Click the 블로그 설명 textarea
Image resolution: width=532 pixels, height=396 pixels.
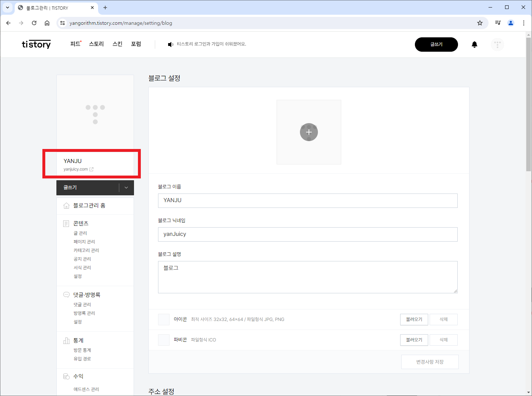308,277
